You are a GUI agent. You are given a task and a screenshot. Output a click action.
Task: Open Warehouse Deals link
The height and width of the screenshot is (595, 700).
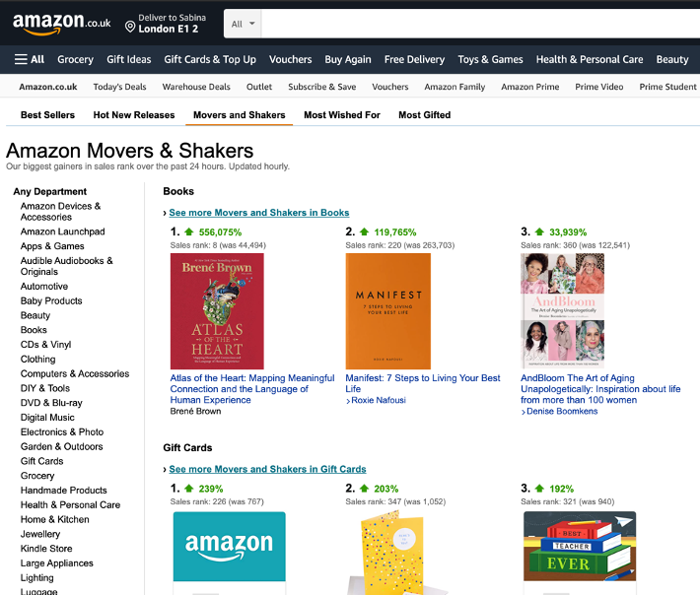coord(196,87)
